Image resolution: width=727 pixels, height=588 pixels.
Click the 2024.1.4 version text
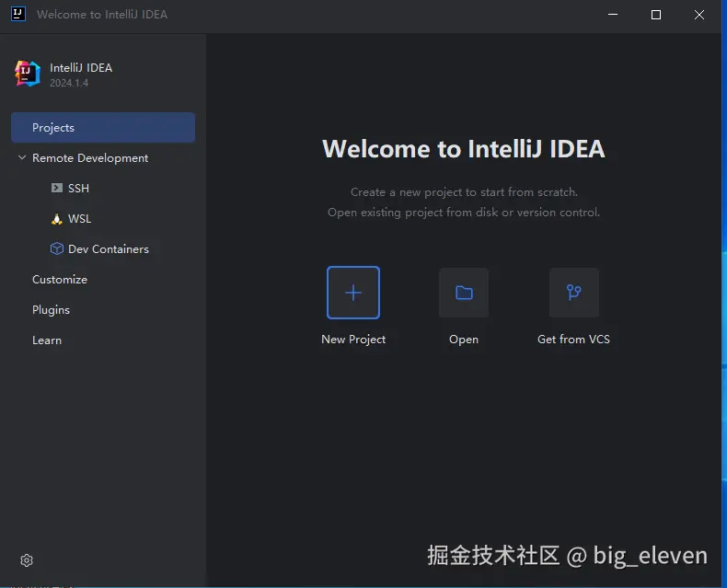(x=69, y=83)
